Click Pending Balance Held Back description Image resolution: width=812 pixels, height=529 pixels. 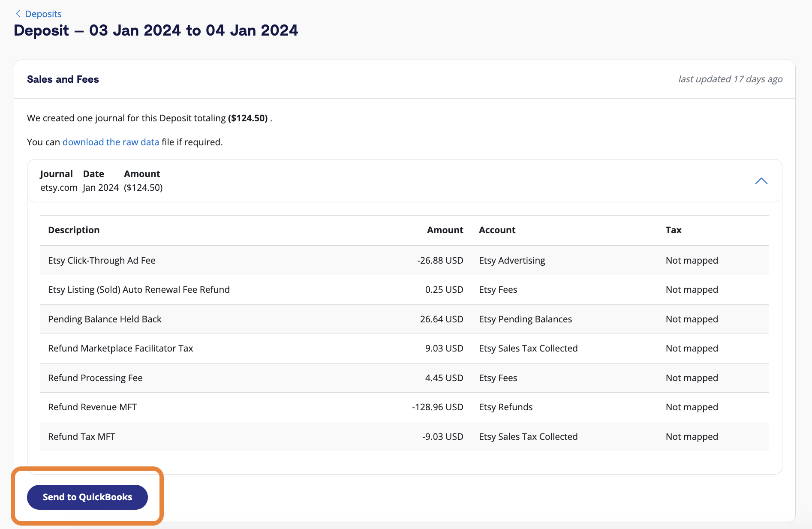tap(105, 319)
